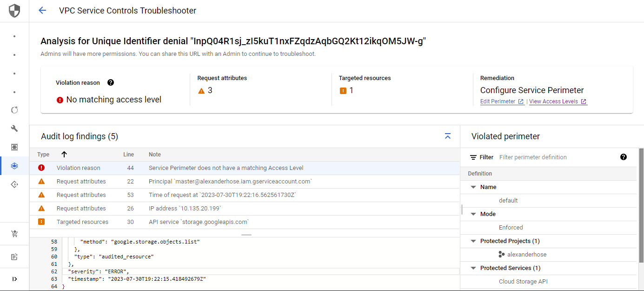Collapse the Audit log findings panel
Viewport: 644px width, 291px height.
(448, 136)
